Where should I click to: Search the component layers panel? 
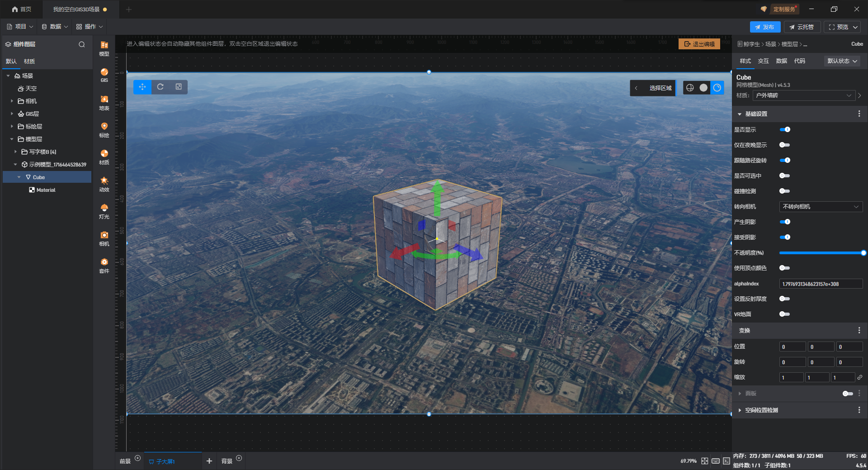82,44
